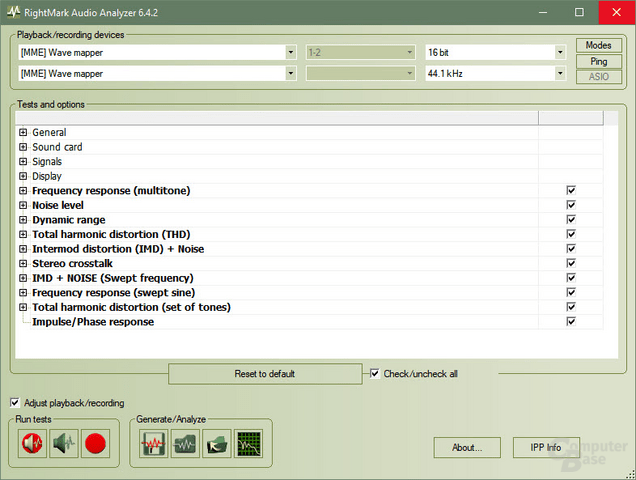Click the analyze WAV green waveform icon
Viewport: 636px width, 480px height.
click(x=185, y=443)
